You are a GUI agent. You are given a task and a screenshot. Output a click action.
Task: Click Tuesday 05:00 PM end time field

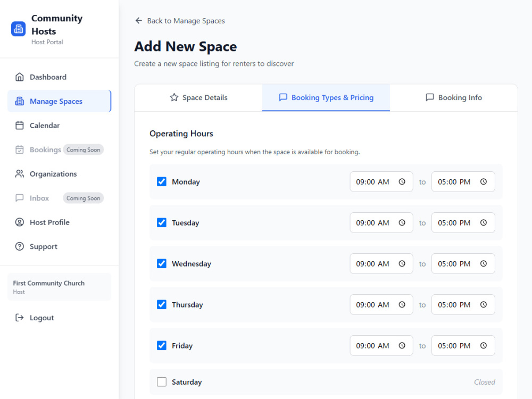[463, 222]
